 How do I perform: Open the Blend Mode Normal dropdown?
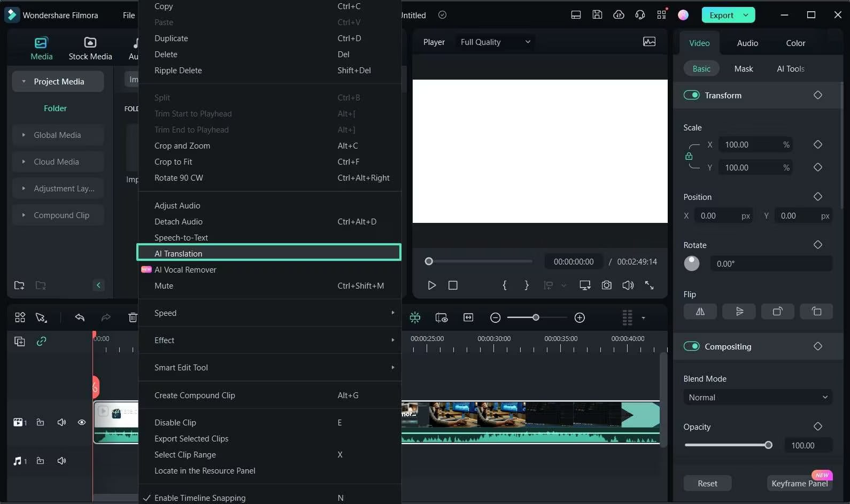click(x=758, y=398)
